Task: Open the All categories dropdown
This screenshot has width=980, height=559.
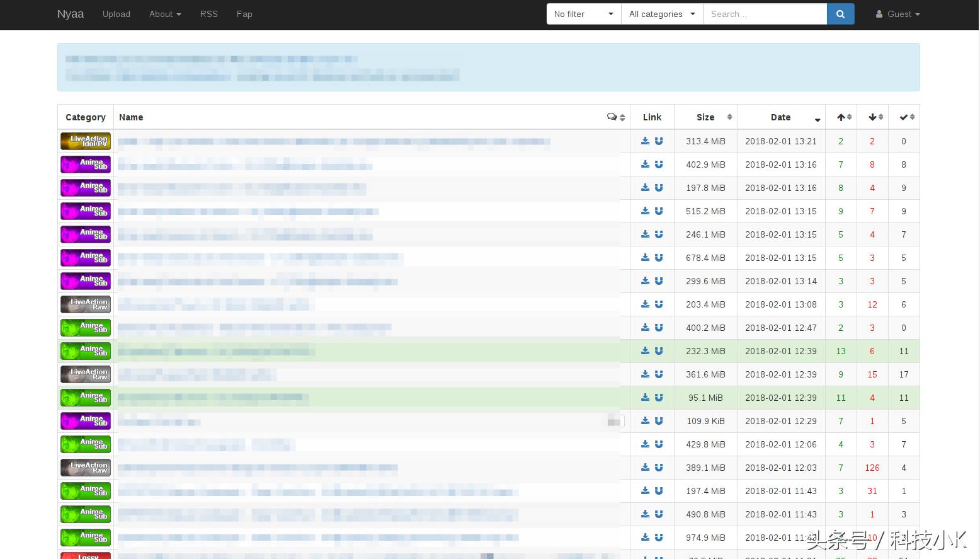Action: click(662, 14)
